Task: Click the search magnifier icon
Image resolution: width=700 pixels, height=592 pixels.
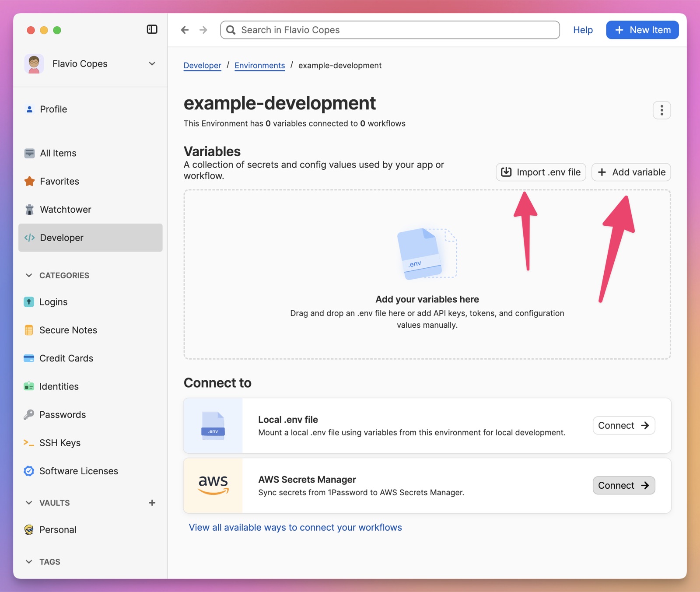Action: point(231,30)
